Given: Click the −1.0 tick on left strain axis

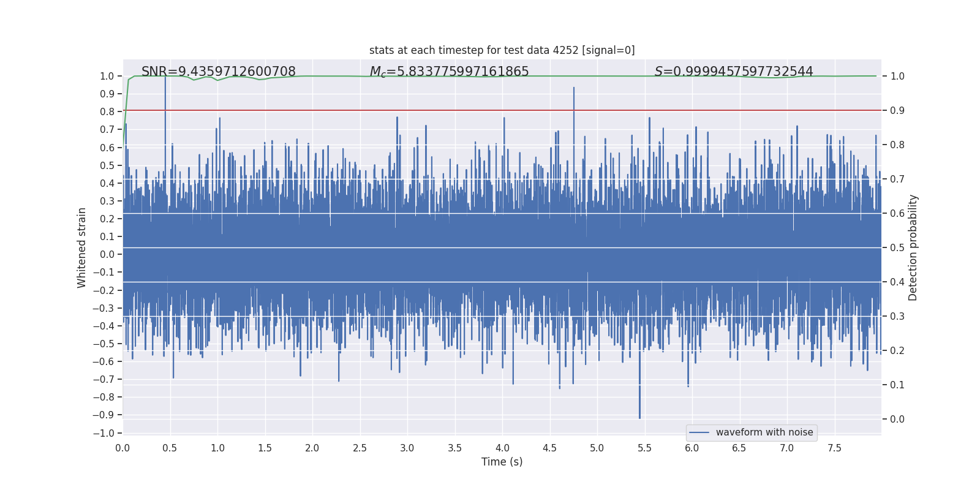Looking at the screenshot, I should [104, 433].
